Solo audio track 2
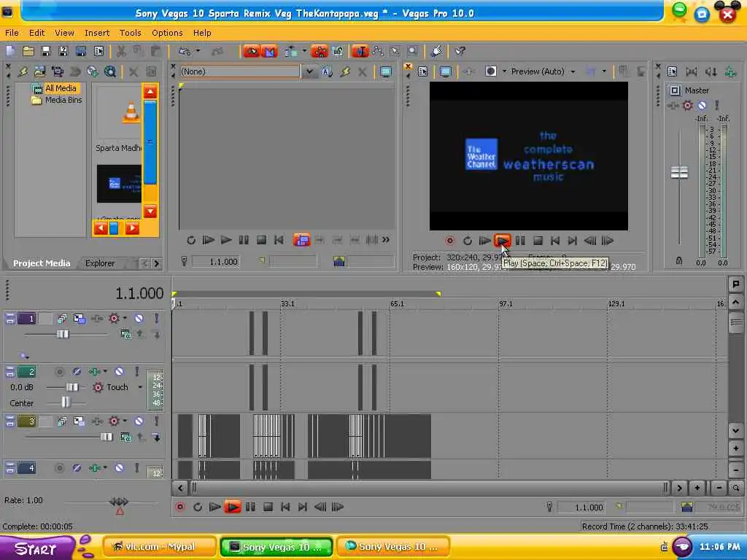Viewport: 747px width, 560px height. click(x=136, y=371)
